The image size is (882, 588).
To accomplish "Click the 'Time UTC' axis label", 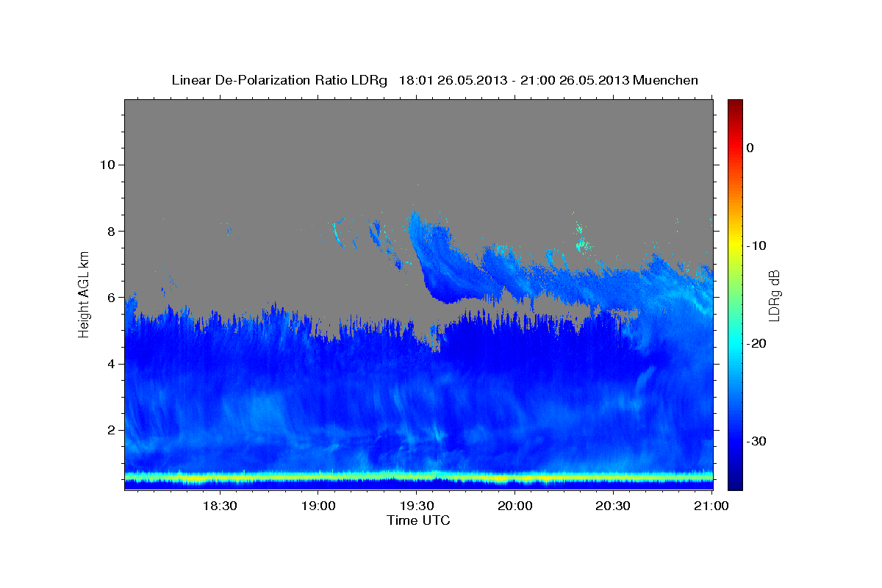I will (x=418, y=520).
